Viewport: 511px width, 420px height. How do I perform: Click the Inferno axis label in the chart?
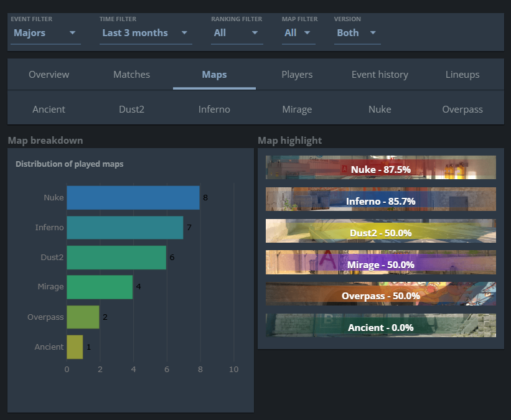click(x=50, y=228)
